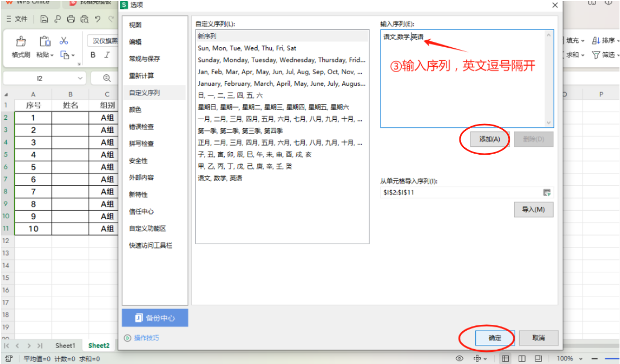Expand the Paste (粘贴) dropdown arrow
The image size is (620, 364).
pos(52,55)
